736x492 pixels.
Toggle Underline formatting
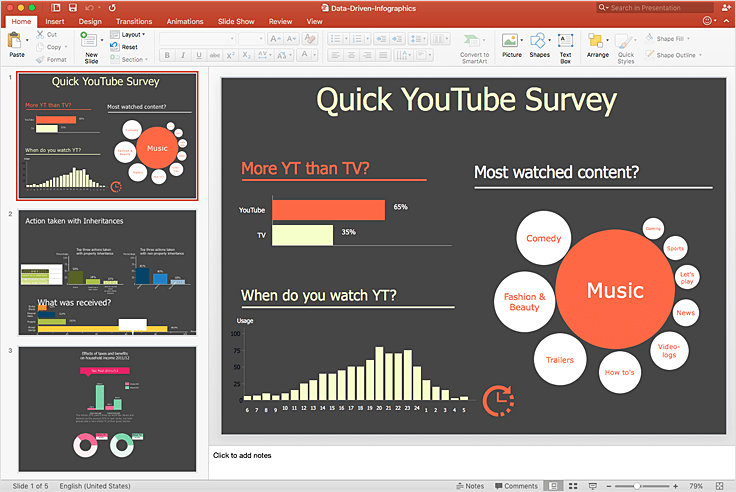[x=199, y=55]
